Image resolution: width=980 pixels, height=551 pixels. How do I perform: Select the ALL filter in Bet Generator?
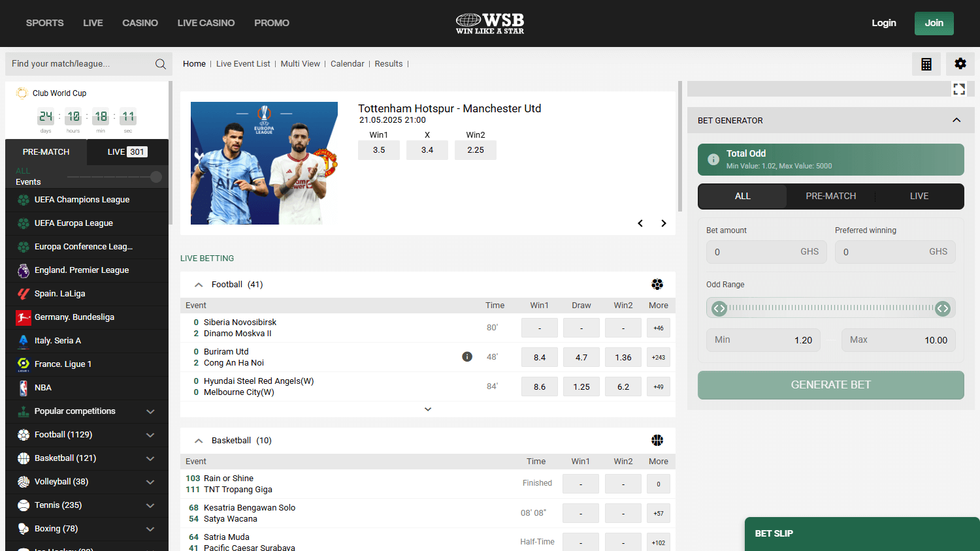click(742, 196)
